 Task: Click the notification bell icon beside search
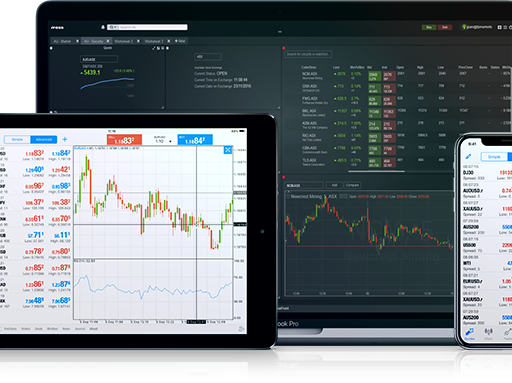(x=103, y=27)
